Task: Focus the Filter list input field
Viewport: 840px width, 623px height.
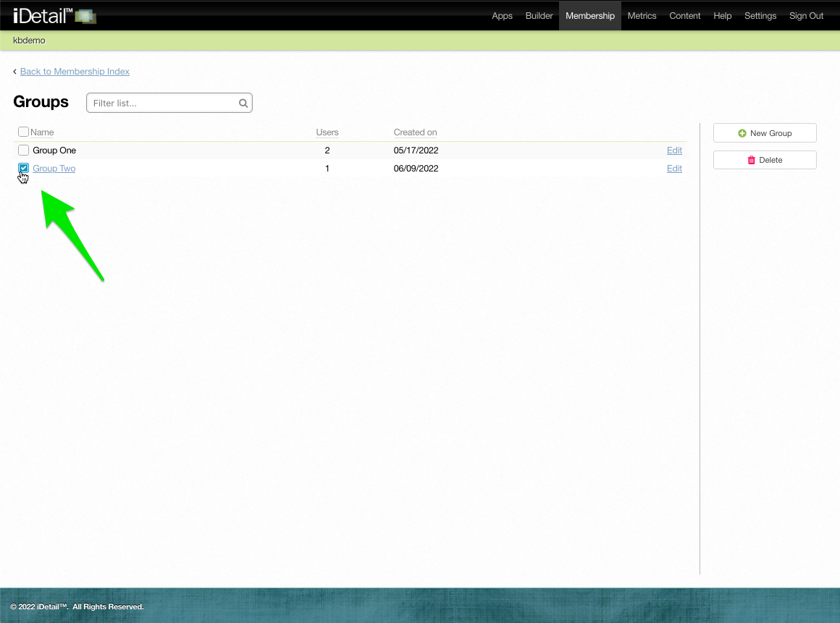Action: pyautogui.click(x=169, y=103)
